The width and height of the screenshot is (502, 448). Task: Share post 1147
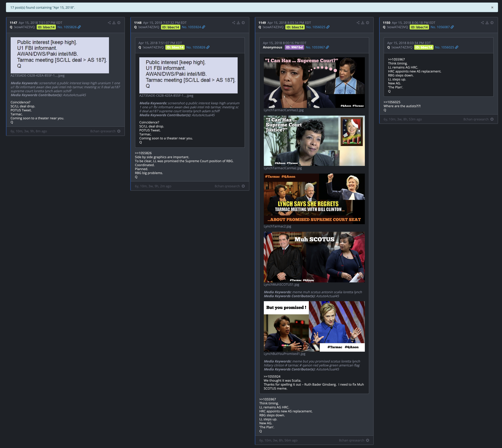coord(109,23)
